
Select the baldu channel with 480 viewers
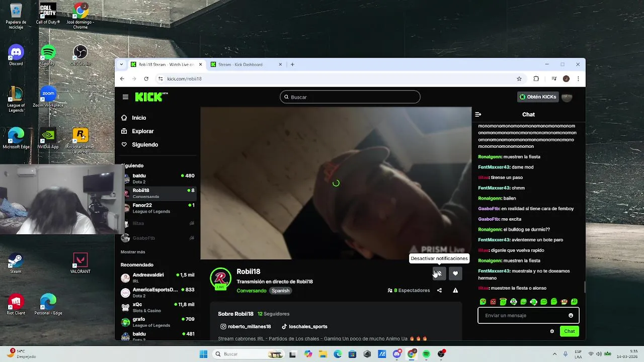click(158, 179)
